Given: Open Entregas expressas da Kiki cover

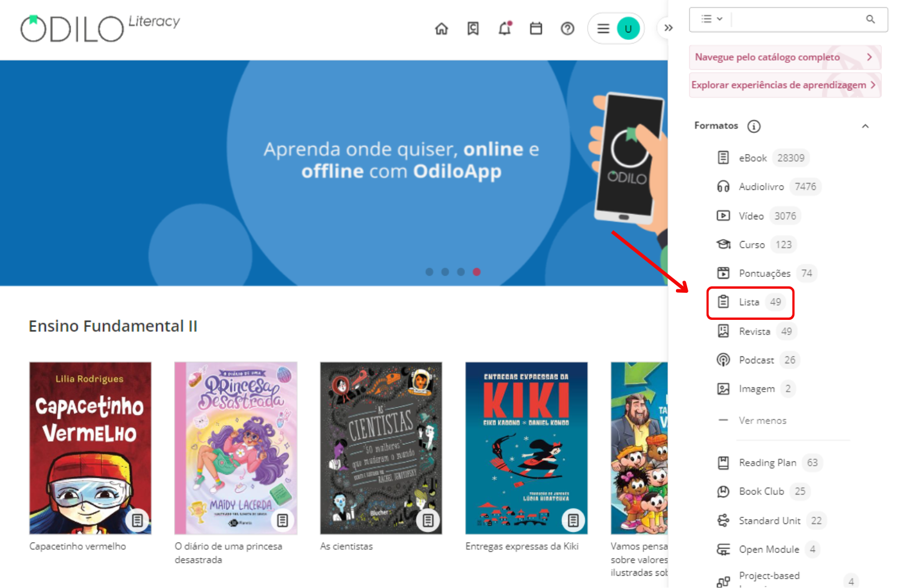Looking at the screenshot, I should (527, 448).
